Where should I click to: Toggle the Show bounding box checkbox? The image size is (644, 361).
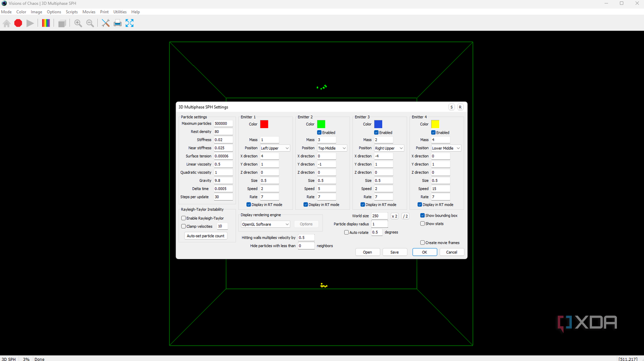point(422,216)
